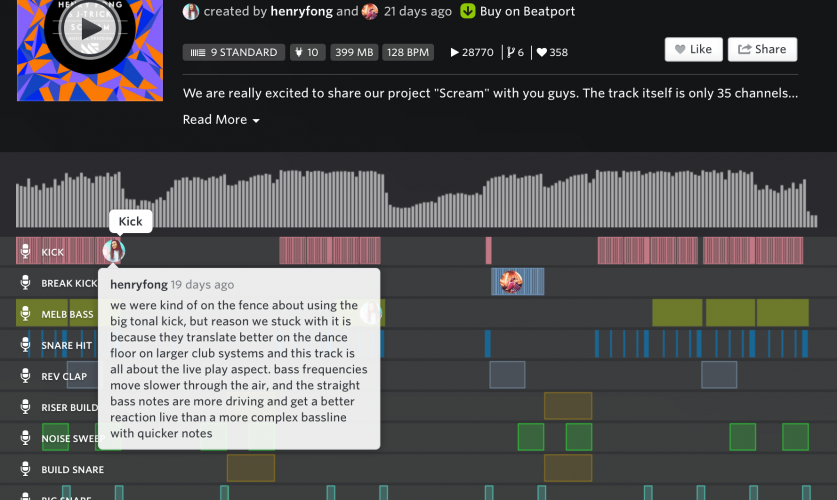
Task: Open the Share button
Action: point(762,49)
